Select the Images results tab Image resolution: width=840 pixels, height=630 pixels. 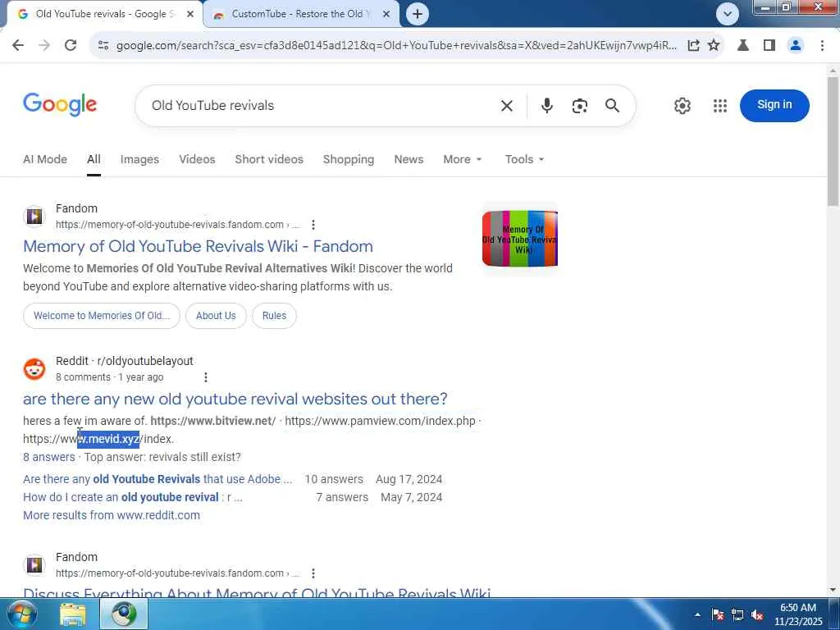139,159
